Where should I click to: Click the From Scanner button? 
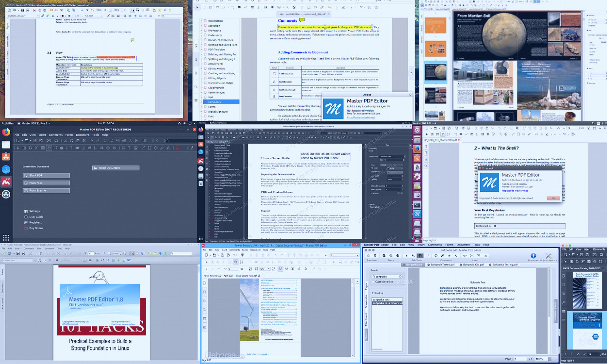[x=46, y=190]
